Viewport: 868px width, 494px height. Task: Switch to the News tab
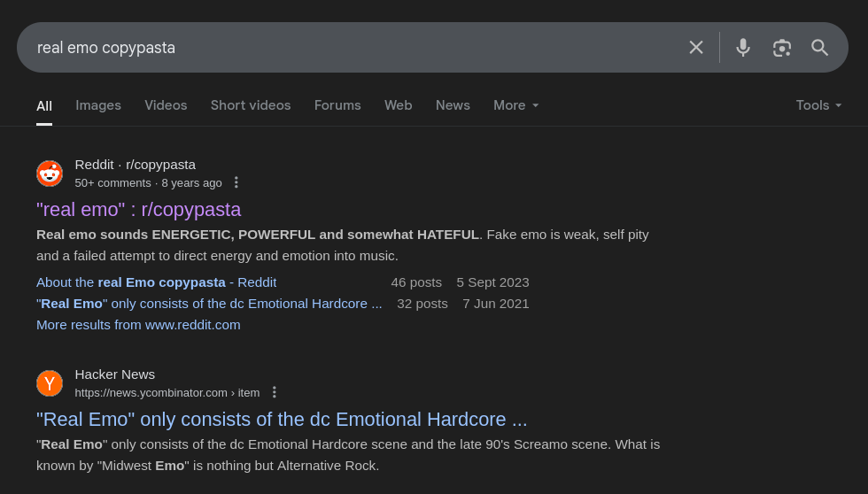coord(453,105)
